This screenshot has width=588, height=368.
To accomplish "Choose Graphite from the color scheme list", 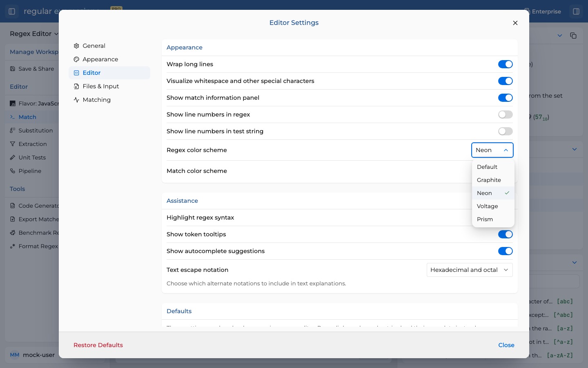I will point(493,180).
